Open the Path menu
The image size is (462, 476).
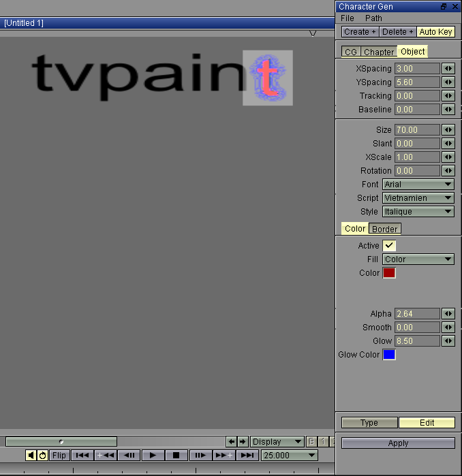(373, 18)
